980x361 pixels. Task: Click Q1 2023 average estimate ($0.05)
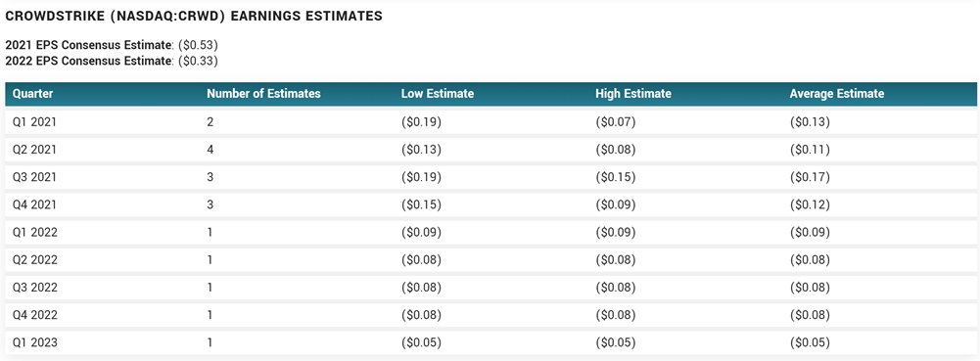[x=810, y=342]
